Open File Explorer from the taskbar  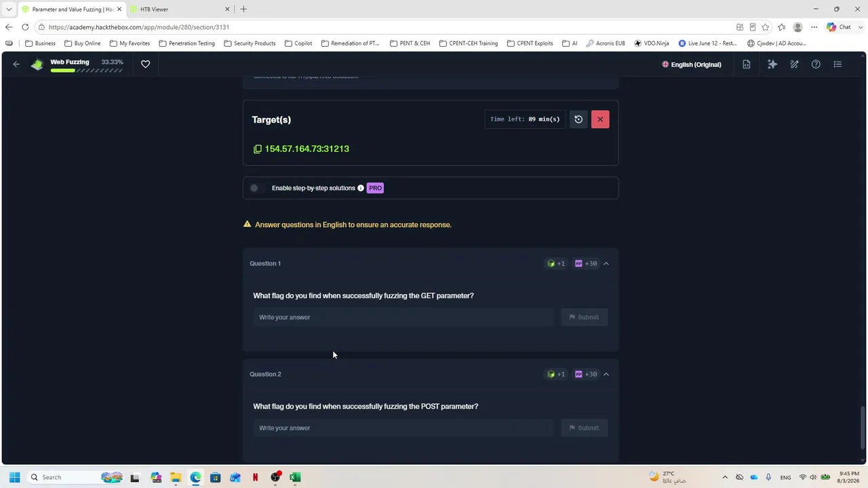pyautogui.click(x=176, y=477)
